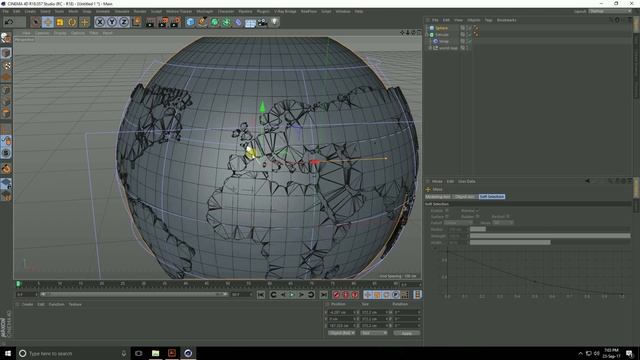Activate the Scale tool
This screenshot has height=360, width=640.
[x=60, y=22]
